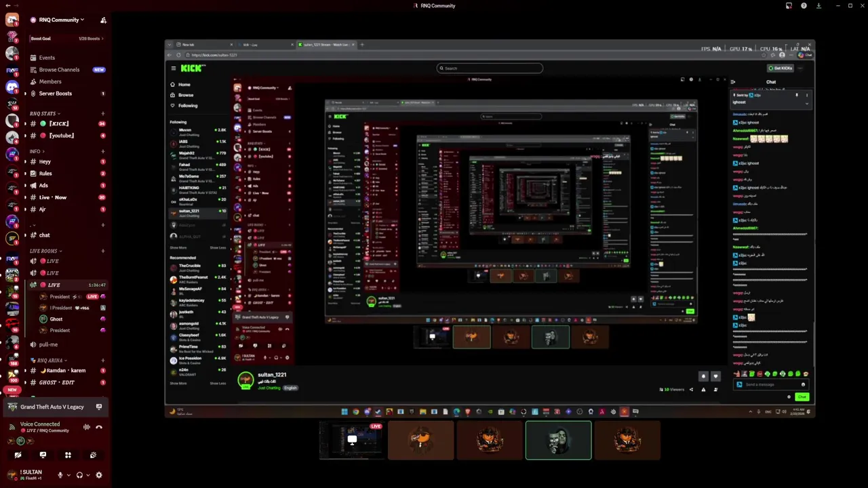Open the Help question-mark icon in title bar

click(804, 5)
